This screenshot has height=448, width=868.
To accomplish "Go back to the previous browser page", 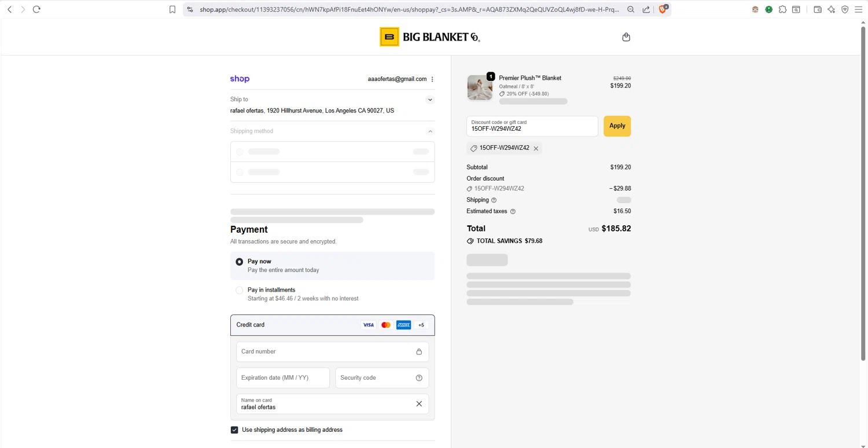I will click(10, 9).
